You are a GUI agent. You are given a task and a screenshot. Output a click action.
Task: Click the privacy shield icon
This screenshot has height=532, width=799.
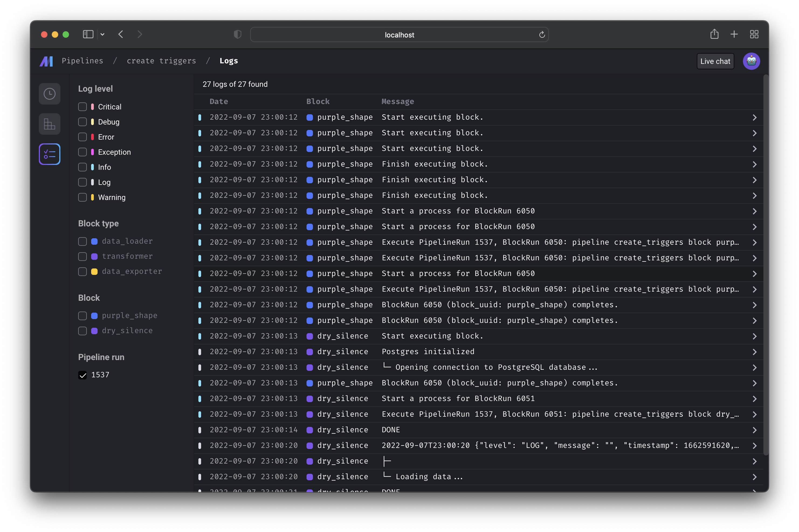pyautogui.click(x=237, y=34)
